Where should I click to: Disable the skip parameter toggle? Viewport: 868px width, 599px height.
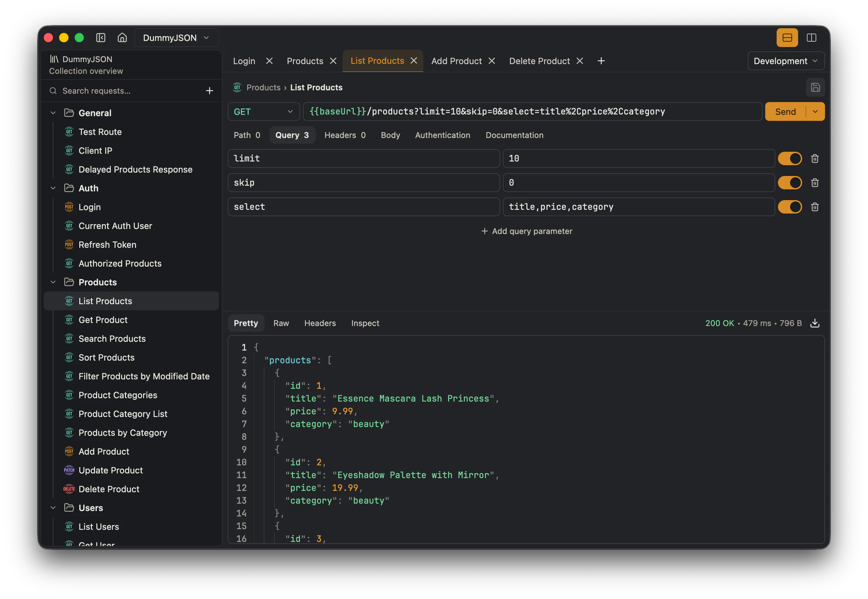click(x=789, y=183)
